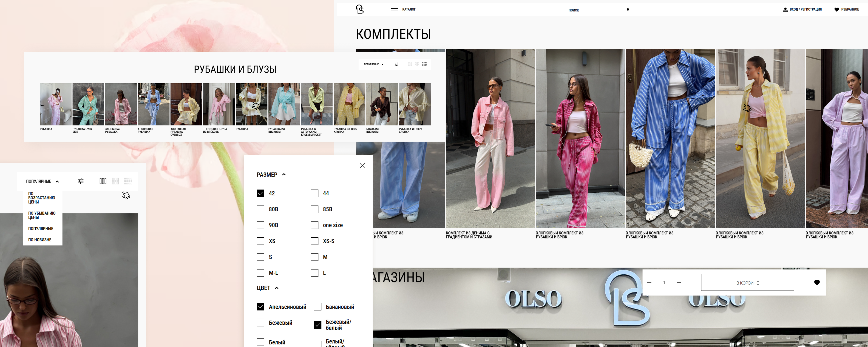Screen dimensions: 868x347
Task: Click the user profile login icon
Action: [x=785, y=10]
